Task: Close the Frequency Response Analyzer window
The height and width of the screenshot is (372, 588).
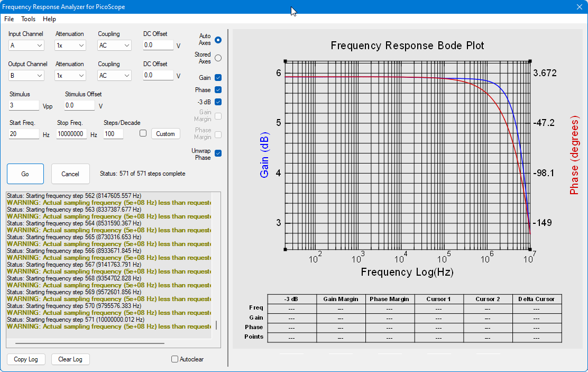Action: click(x=580, y=7)
